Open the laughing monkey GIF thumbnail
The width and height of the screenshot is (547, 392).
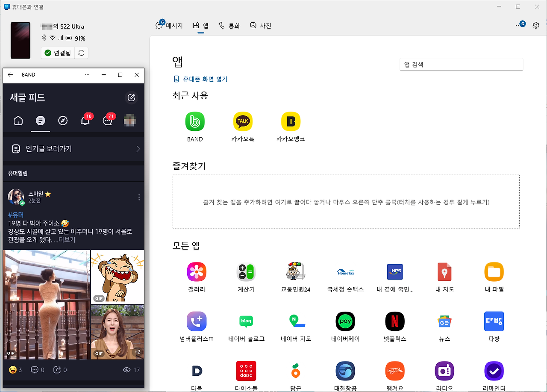[118, 277]
